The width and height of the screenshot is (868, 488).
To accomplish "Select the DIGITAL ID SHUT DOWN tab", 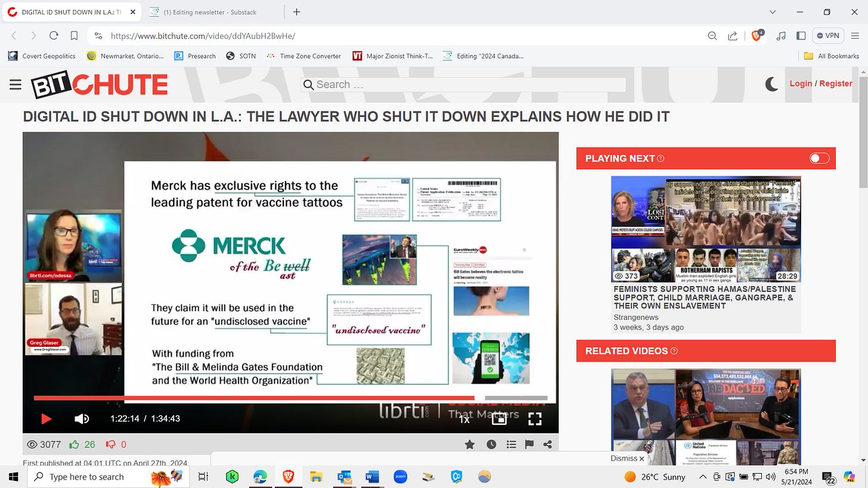I will [71, 12].
